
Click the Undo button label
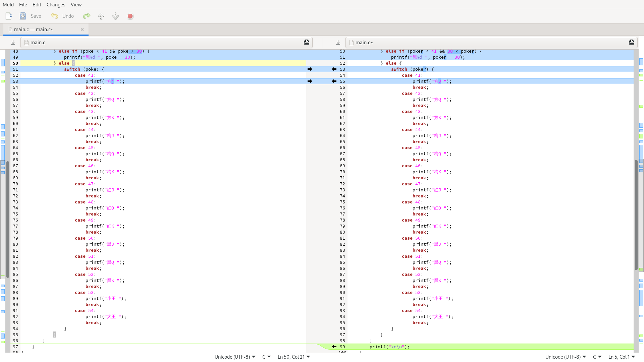point(68,16)
